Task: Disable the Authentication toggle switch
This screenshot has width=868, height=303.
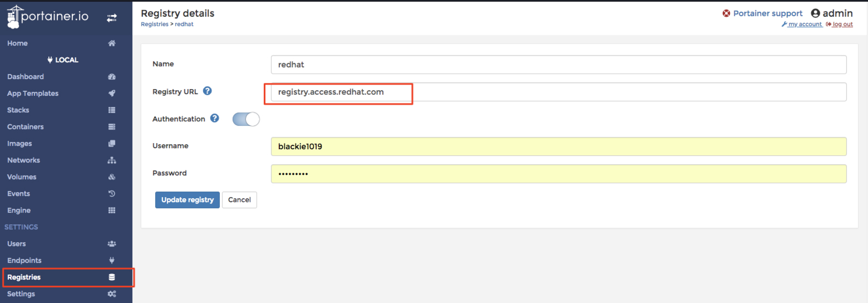Action: click(x=246, y=119)
